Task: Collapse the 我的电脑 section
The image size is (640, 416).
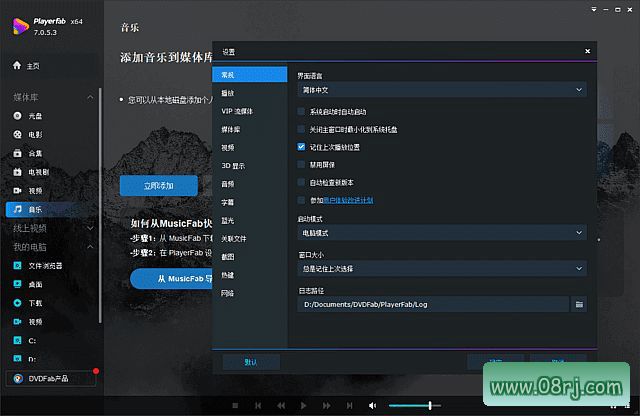Action: [90, 247]
